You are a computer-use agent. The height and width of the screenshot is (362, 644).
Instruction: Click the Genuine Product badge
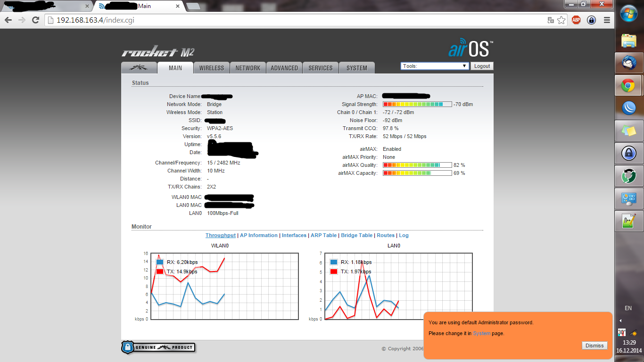158,347
